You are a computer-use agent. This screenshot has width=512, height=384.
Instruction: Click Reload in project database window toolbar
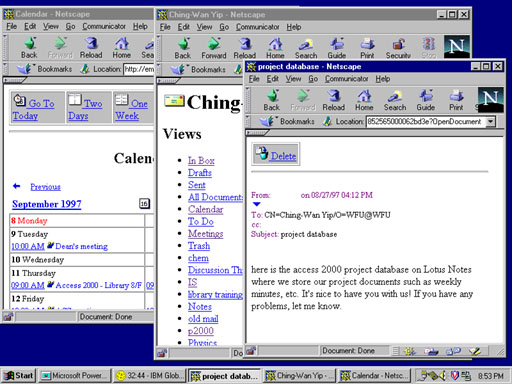coord(333,100)
